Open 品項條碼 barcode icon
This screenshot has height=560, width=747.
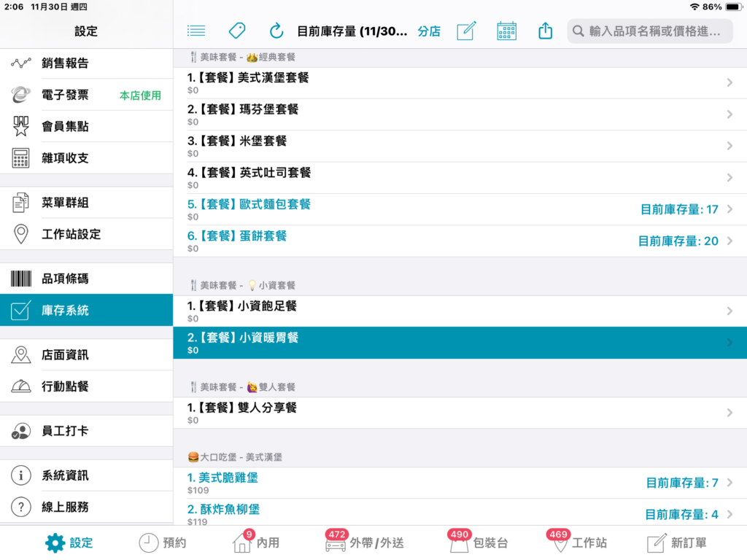tap(21, 279)
